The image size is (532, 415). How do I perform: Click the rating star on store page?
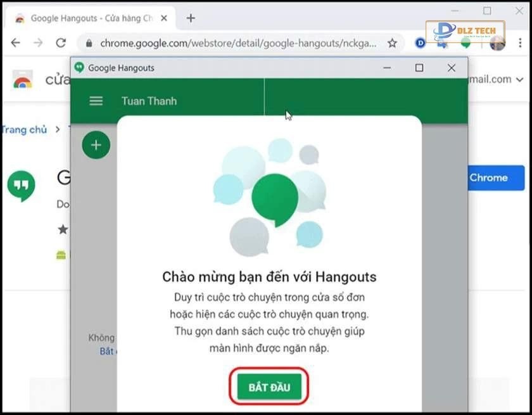point(63,230)
